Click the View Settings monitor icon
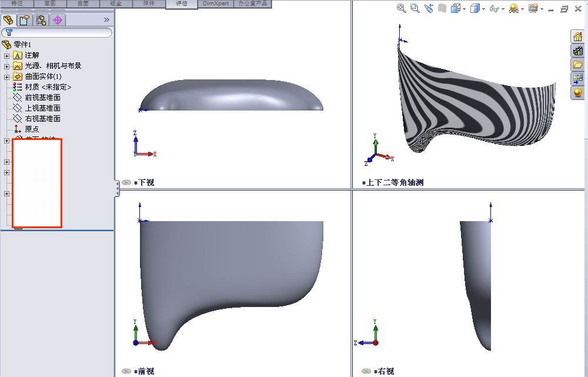The image size is (588, 377). click(533, 8)
